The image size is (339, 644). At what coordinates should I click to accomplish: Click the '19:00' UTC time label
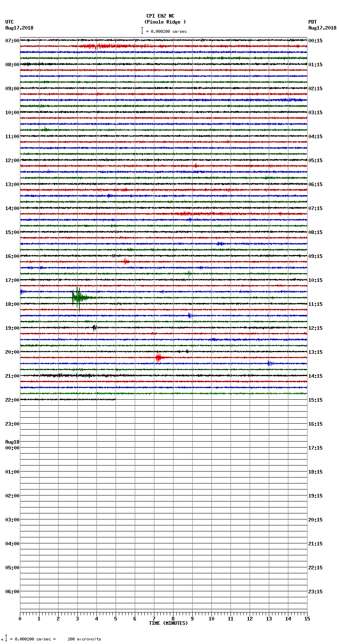pos(12,328)
